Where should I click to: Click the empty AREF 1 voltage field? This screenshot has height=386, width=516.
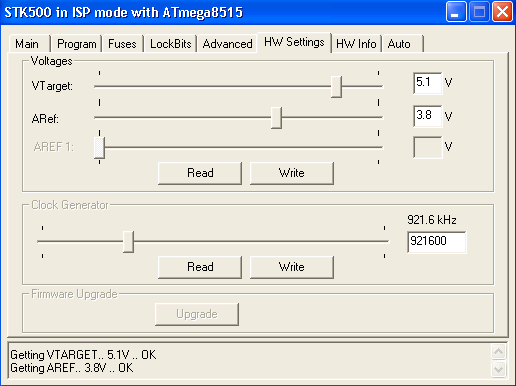(x=428, y=147)
